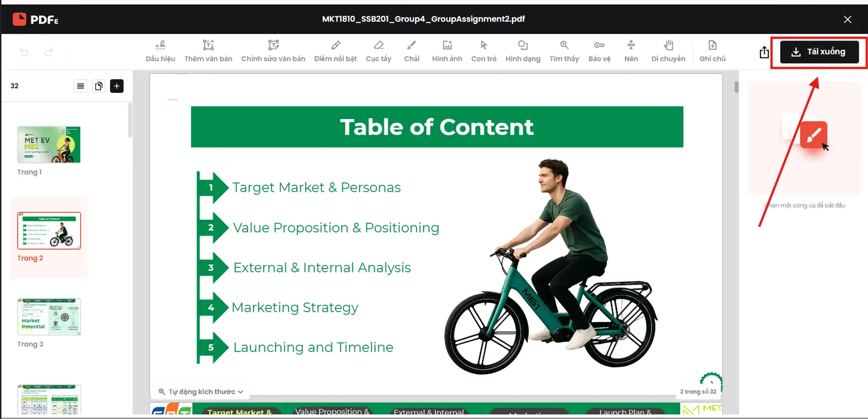Open the Trang 1 thumbnail
The height and width of the screenshot is (419, 868).
(x=49, y=145)
